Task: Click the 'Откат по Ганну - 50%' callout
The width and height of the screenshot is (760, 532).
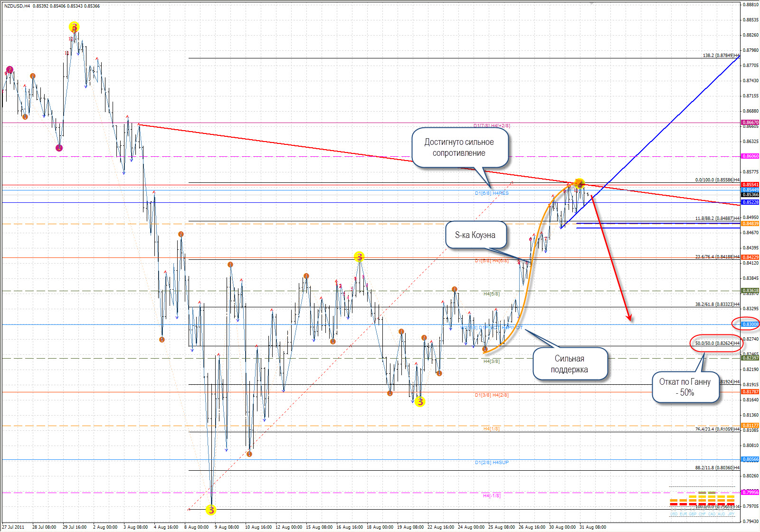Action: (x=684, y=387)
